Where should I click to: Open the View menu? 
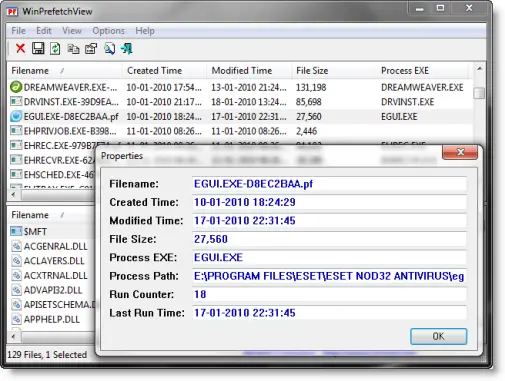click(72, 31)
